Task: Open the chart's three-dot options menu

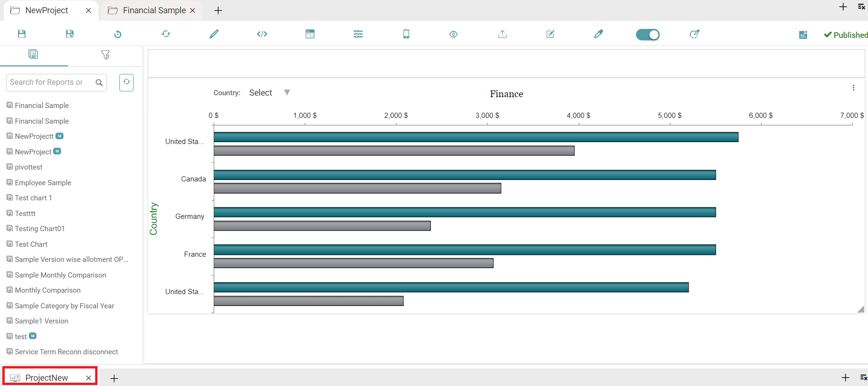Action: click(x=853, y=88)
